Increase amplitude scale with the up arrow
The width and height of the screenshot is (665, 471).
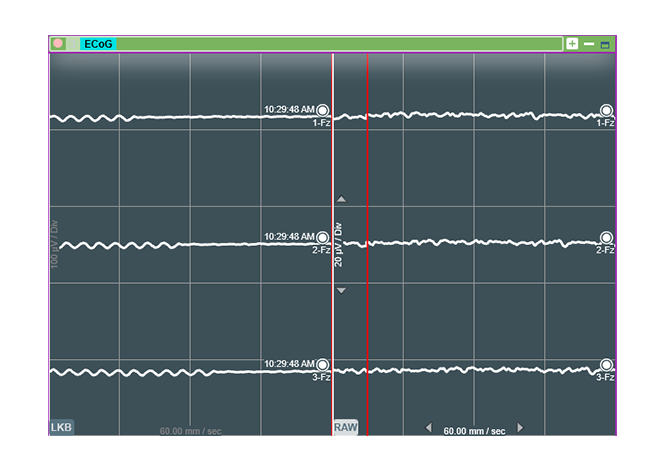(x=341, y=199)
